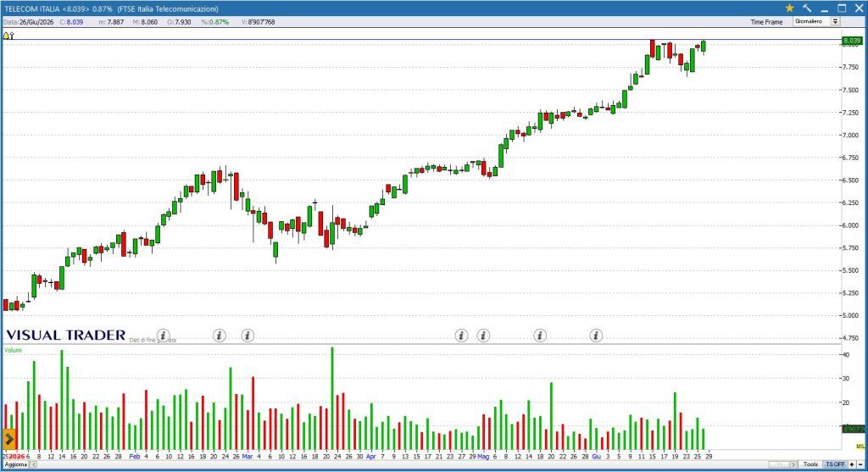The height and width of the screenshot is (472, 868).
Task: Maximize the chart window
Action: pyautogui.click(x=842, y=8)
